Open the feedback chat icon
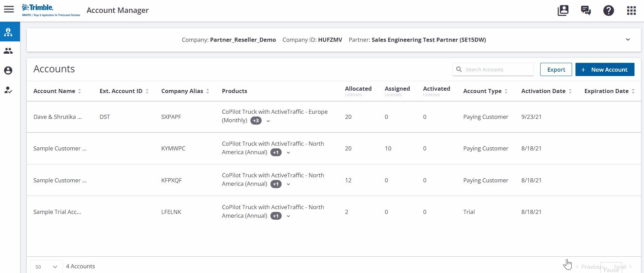The width and height of the screenshot is (644, 273). pyautogui.click(x=586, y=11)
